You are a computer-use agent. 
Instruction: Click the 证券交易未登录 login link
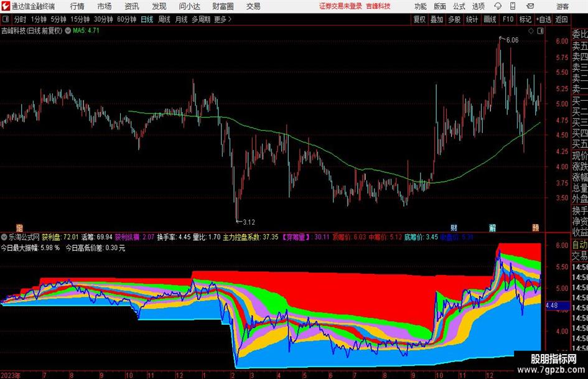click(x=340, y=6)
